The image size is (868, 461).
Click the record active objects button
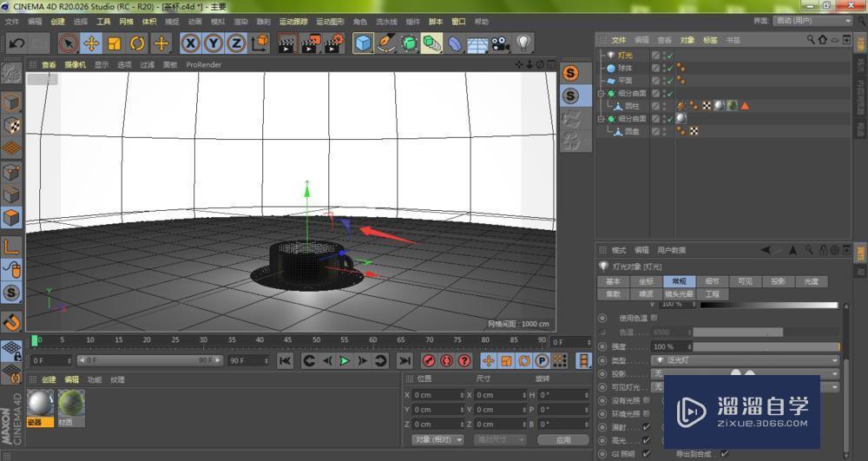[x=429, y=361]
